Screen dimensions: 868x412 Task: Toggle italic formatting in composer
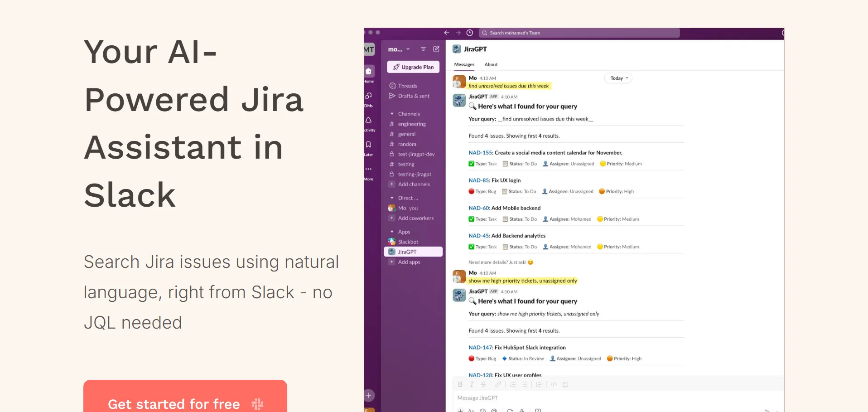472,384
